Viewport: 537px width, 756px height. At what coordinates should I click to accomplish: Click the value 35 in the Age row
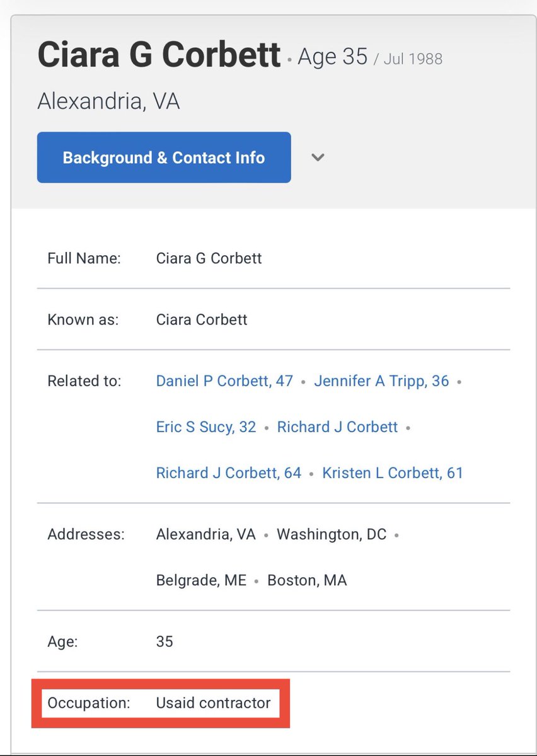(x=165, y=642)
